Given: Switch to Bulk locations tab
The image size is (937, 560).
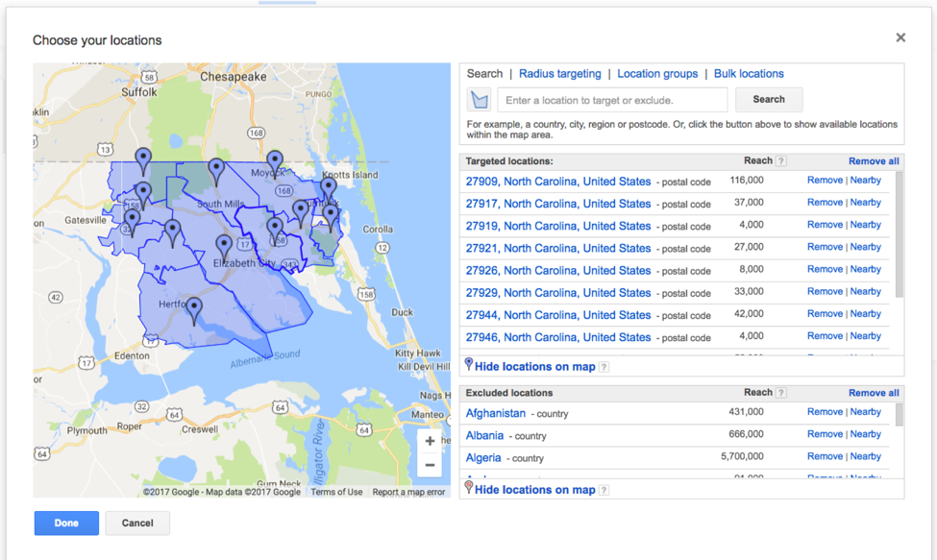Looking at the screenshot, I should 749,73.
